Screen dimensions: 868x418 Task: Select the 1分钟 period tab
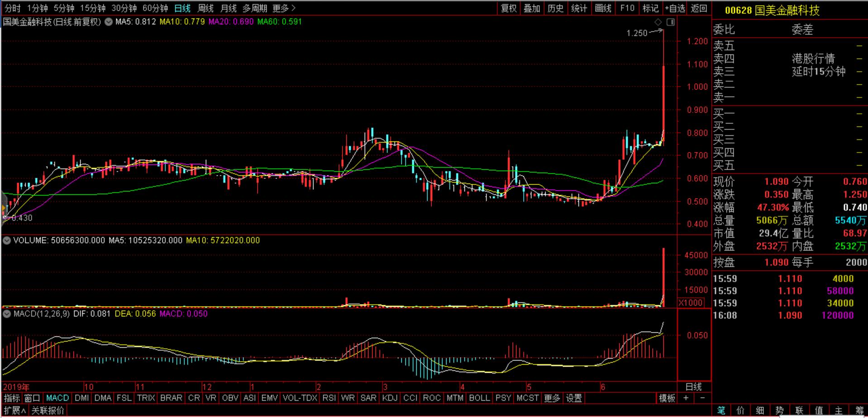tap(37, 8)
